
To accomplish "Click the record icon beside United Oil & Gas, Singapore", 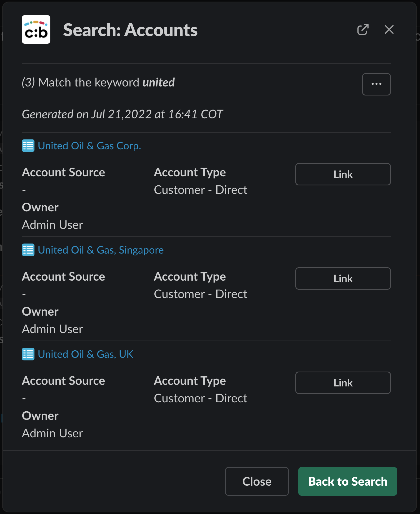I will point(28,250).
